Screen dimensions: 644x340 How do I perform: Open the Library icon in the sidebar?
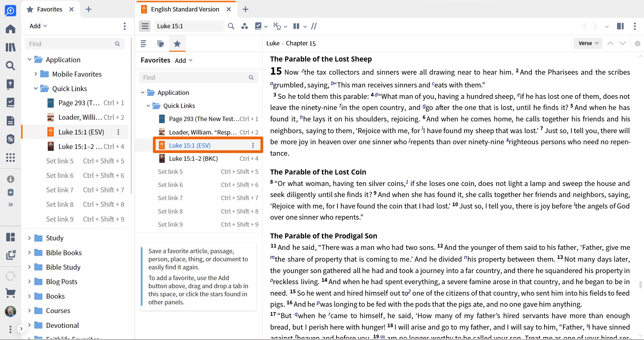(10, 47)
